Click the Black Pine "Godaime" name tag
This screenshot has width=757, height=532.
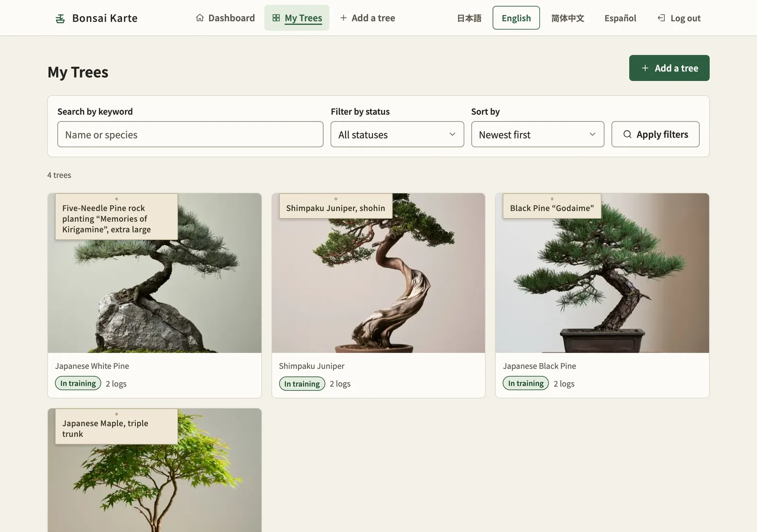(x=552, y=206)
